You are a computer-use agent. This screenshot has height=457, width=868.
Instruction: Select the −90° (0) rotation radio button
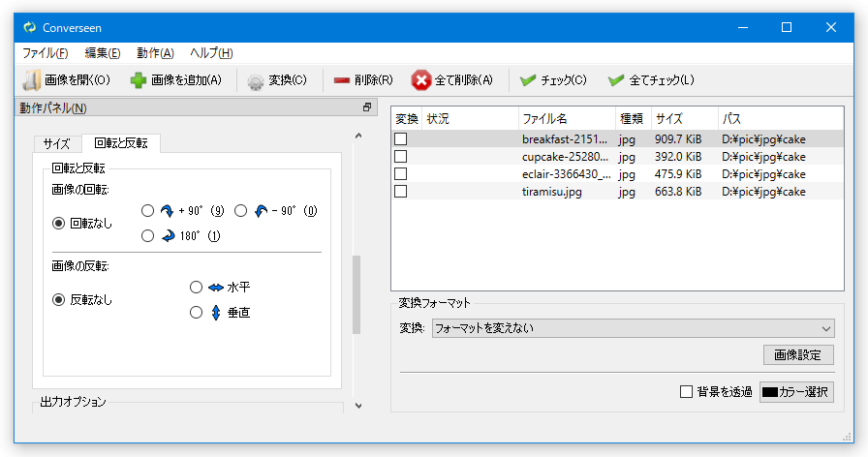point(240,211)
